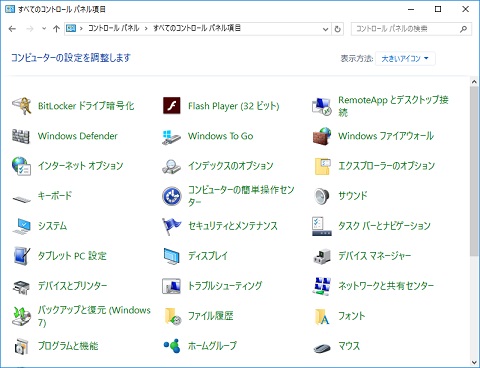Open the Flash Player (32 ビット) icon
Image resolution: width=480 pixels, height=368 pixels.
pyautogui.click(x=171, y=106)
